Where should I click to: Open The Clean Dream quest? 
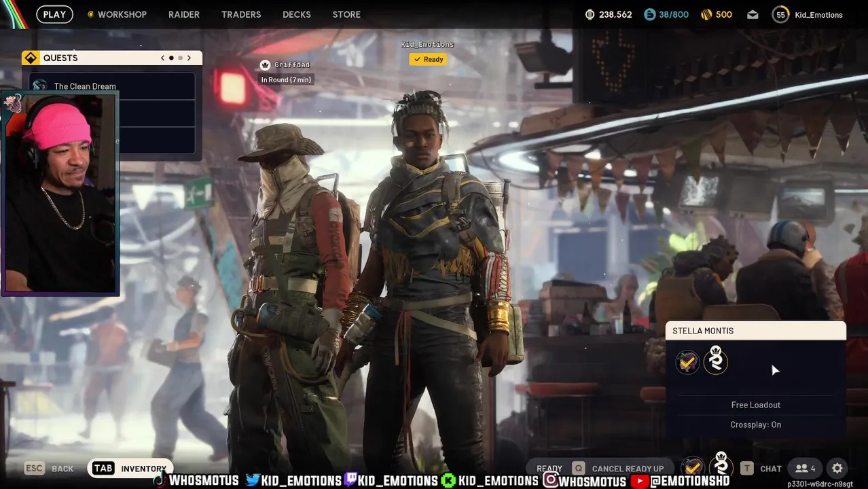[x=113, y=86]
